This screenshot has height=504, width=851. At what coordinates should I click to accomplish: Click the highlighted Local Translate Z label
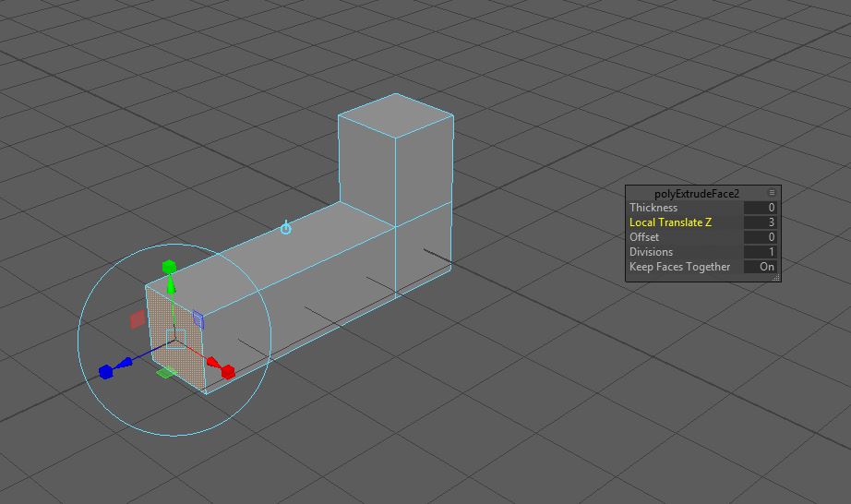(670, 222)
